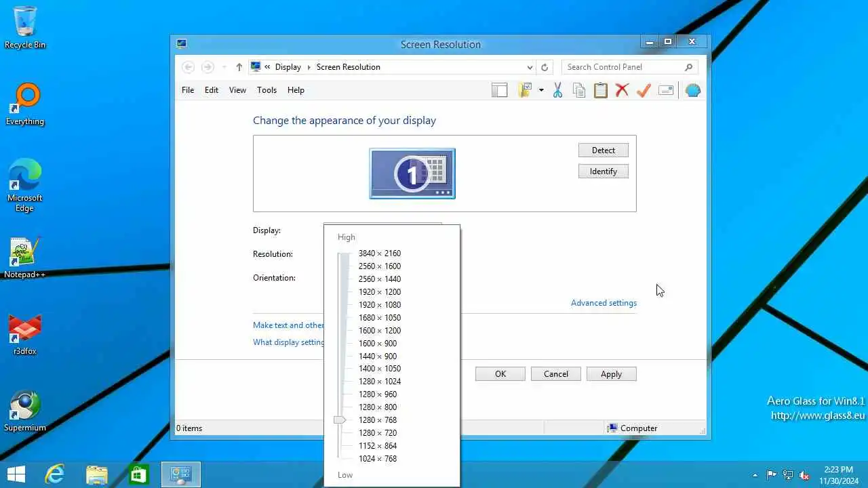This screenshot has width=868, height=488.
Task: Select 3840 × 2160 resolution
Action: 380,253
